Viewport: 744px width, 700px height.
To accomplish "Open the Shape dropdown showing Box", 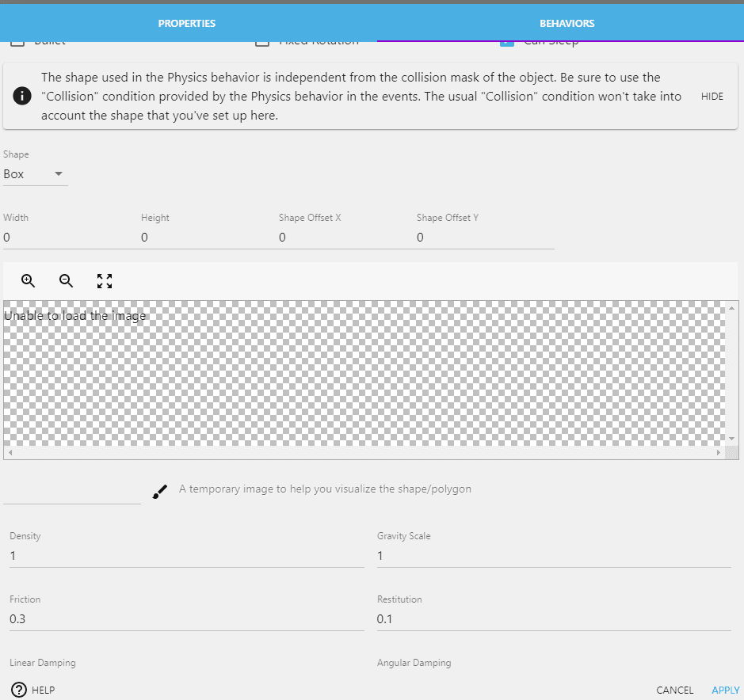I will click(x=35, y=174).
